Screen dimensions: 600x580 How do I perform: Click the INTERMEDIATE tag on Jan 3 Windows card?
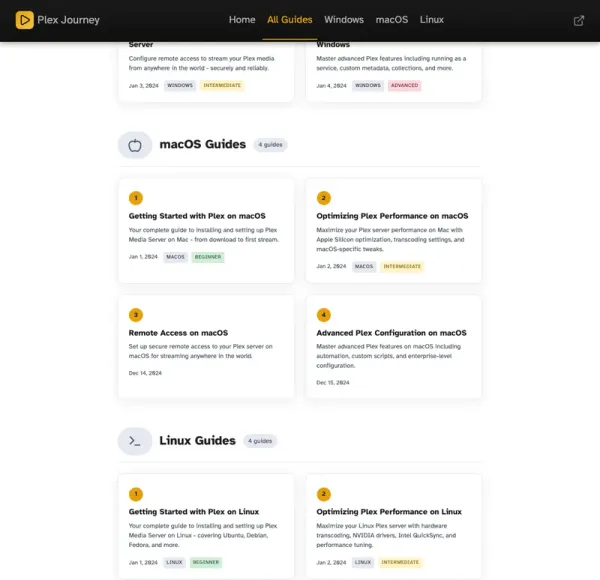[222, 85]
